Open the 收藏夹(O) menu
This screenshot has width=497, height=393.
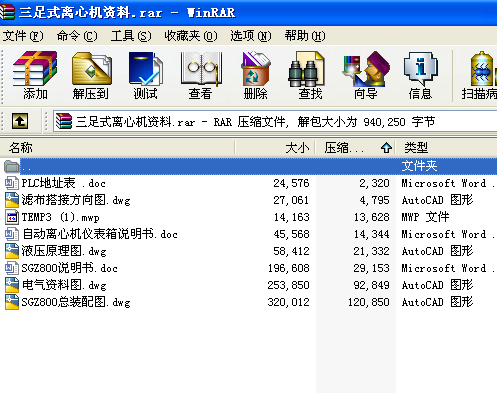coord(191,36)
